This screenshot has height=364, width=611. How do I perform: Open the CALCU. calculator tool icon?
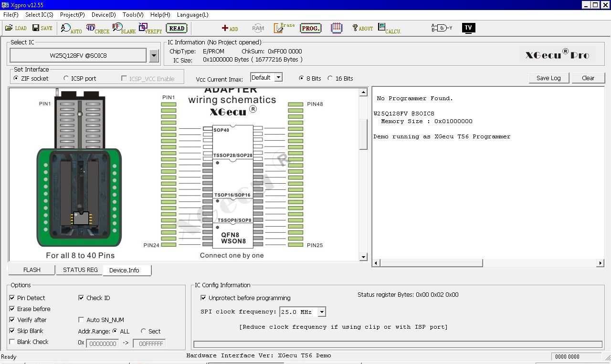pos(390,28)
